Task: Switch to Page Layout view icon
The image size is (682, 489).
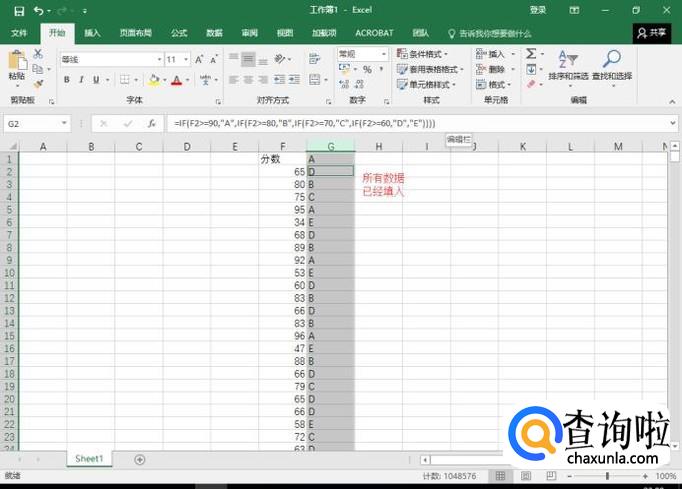Action: [526, 476]
